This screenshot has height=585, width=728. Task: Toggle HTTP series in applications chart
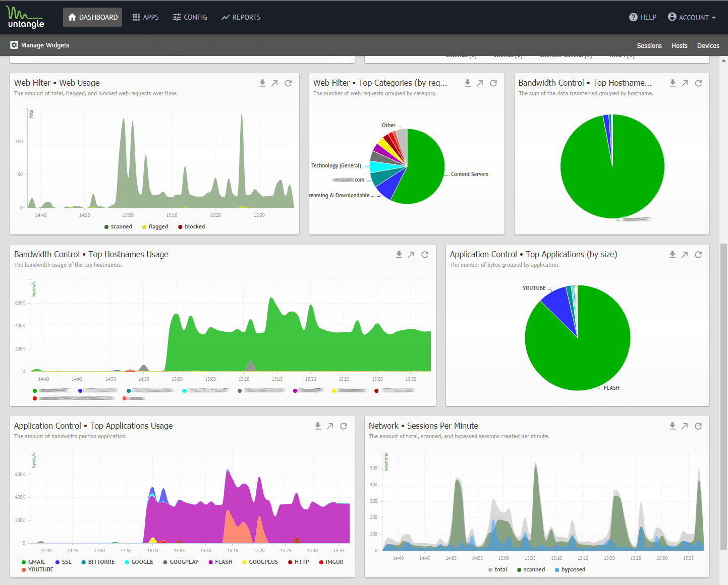298,562
